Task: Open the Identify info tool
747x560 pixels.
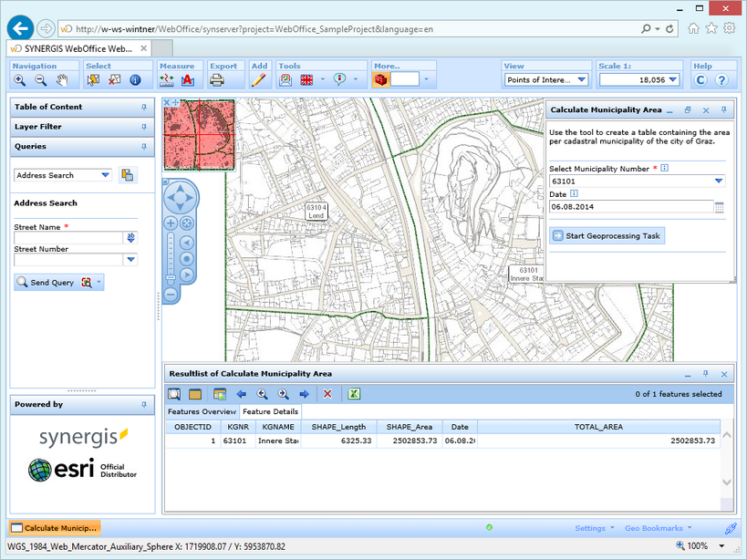Action: tap(135, 79)
